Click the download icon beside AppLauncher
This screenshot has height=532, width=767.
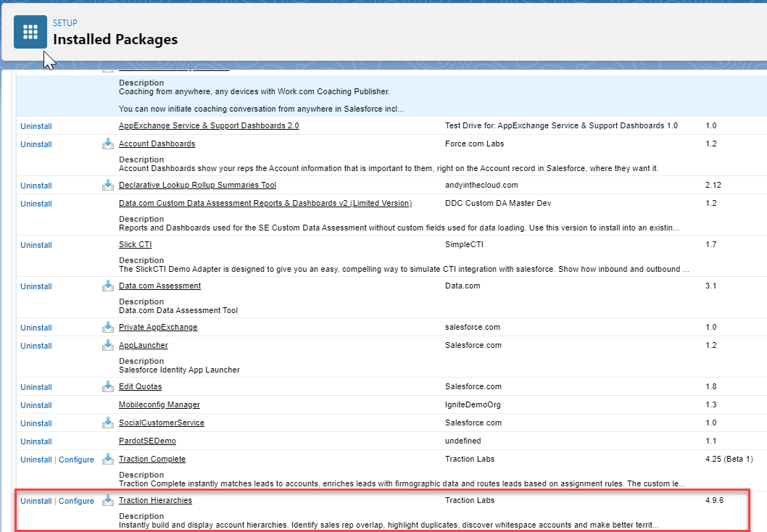click(x=107, y=346)
